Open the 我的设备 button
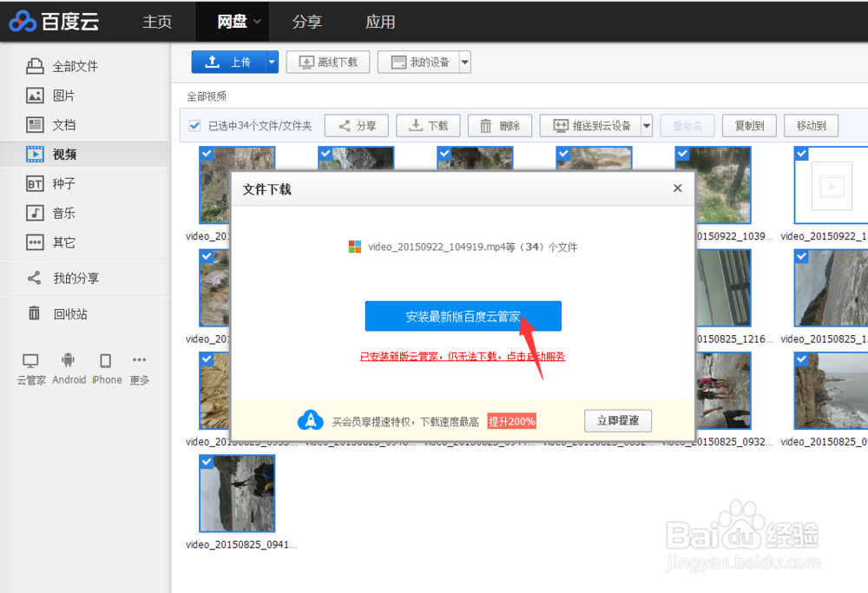Image resolution: width=868 pixels, height=593 pixels. click(x=419, y=62)
